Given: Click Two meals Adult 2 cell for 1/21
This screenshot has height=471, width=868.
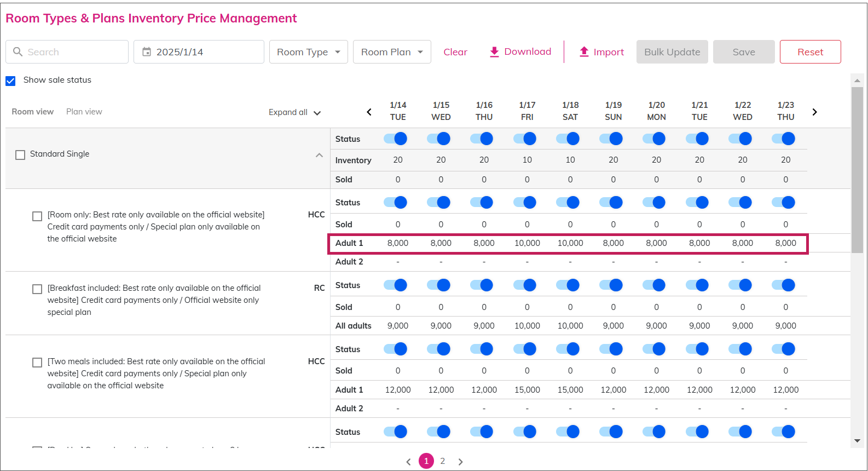Looking at the screenshot, I should [x=699, y=409].
